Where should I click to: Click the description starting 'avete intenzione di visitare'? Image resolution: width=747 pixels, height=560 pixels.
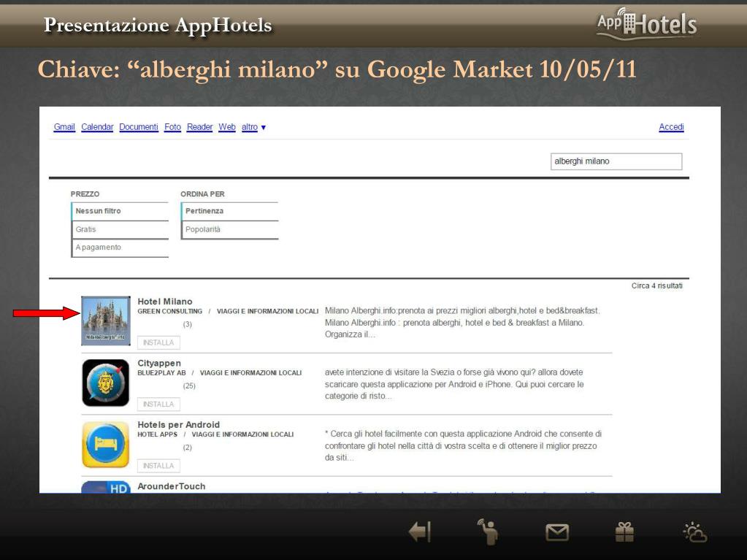[454, 384]
